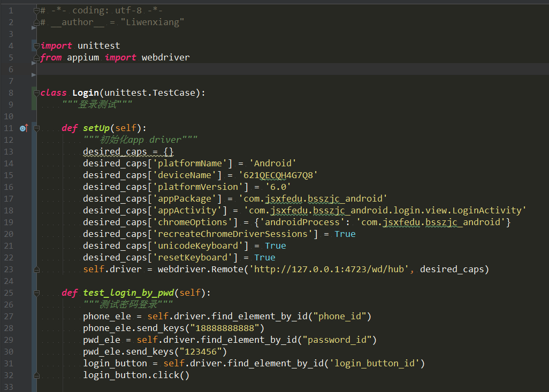Click the "Liwenxiang" author string
This screenshot has height=392, width=549.
(152, 22)
